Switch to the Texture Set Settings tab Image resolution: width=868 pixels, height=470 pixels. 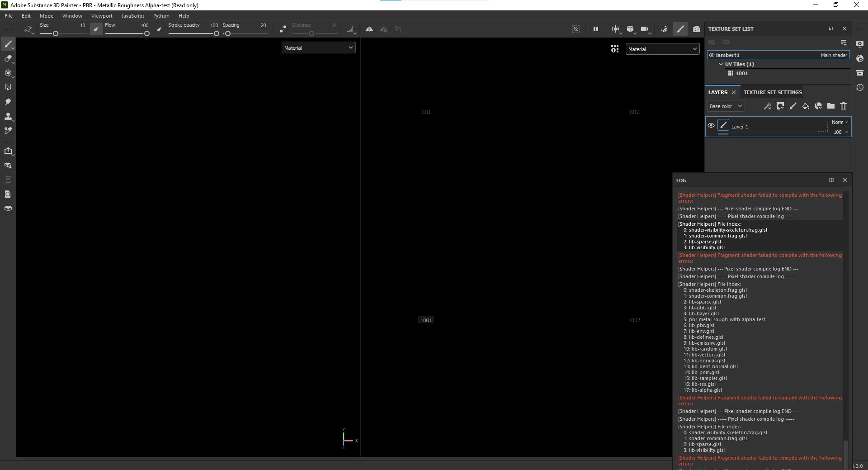point(773,92)
